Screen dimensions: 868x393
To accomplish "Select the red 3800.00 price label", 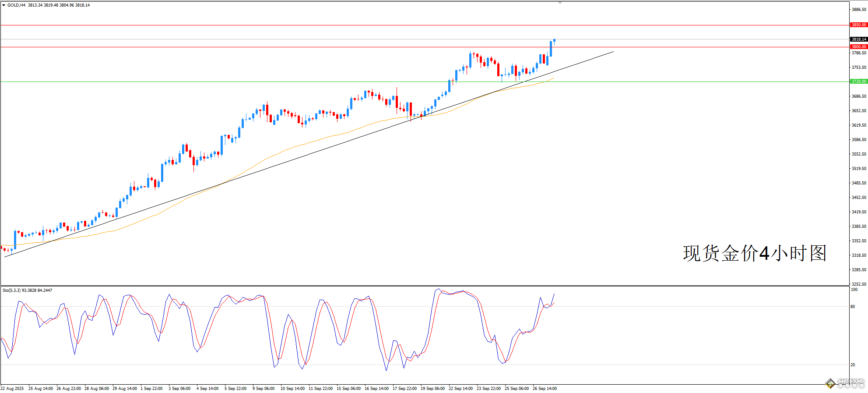I will [x=858, y=47].
